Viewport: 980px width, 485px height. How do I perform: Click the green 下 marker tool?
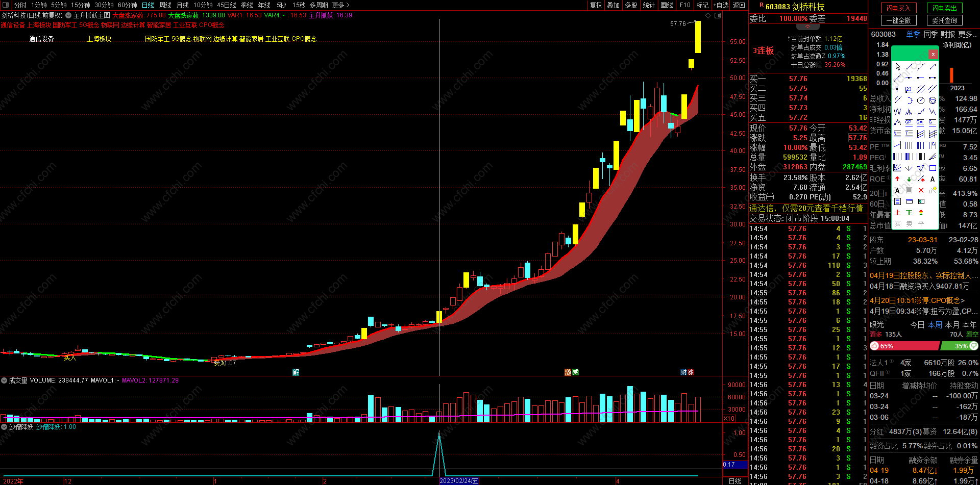coord(909,213)
